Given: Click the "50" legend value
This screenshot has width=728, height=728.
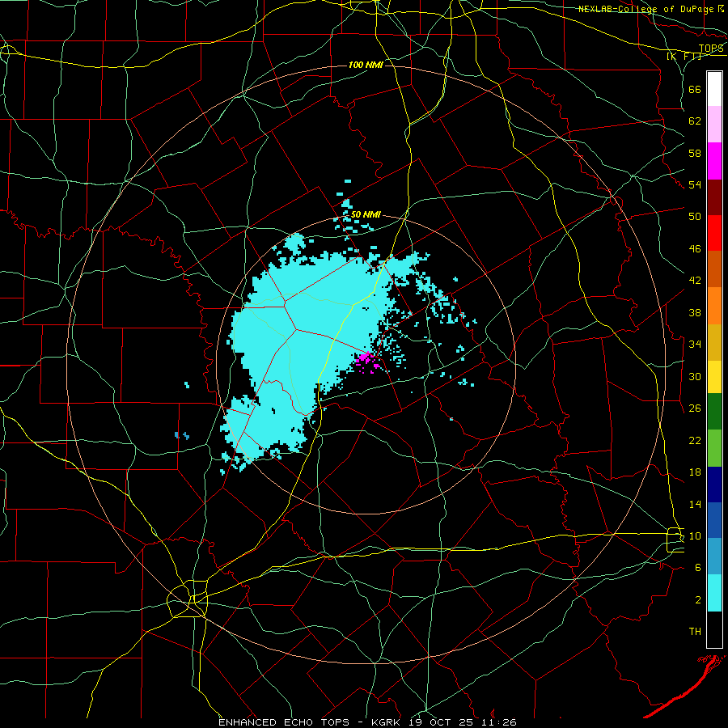Looking at the screenshot, I should [695, 216].
